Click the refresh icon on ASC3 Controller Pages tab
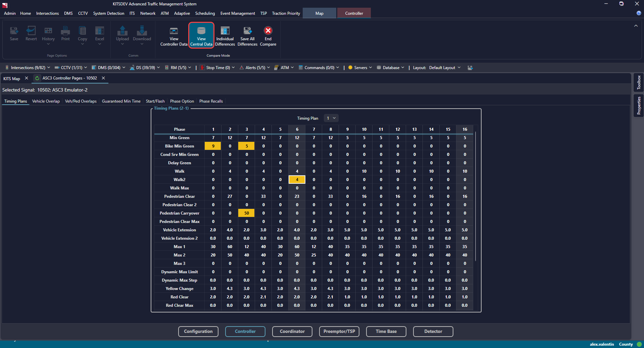Image resolution: width=644 pixels, height=348 pixels. 37,78
